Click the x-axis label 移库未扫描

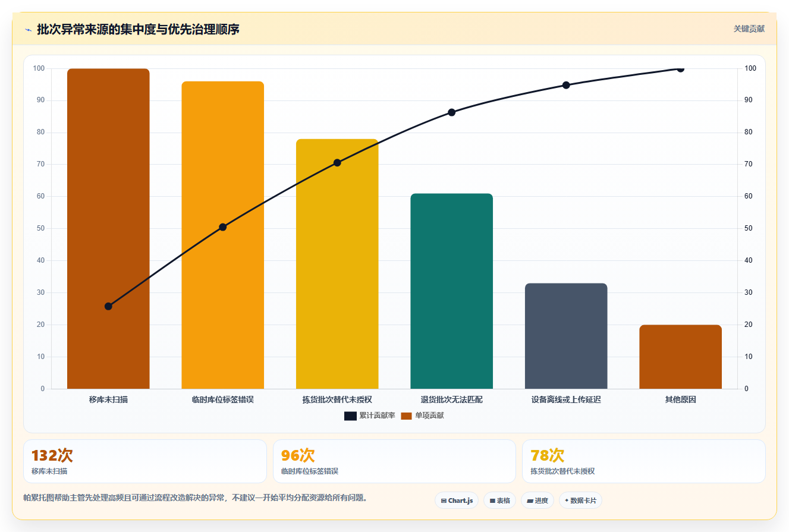pos(108,399)
